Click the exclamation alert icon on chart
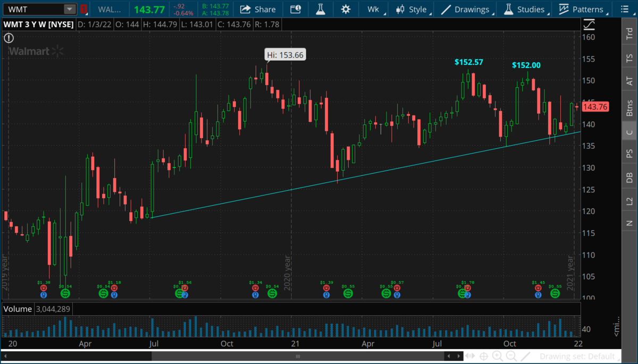638x364 pixels. (9, 38)
